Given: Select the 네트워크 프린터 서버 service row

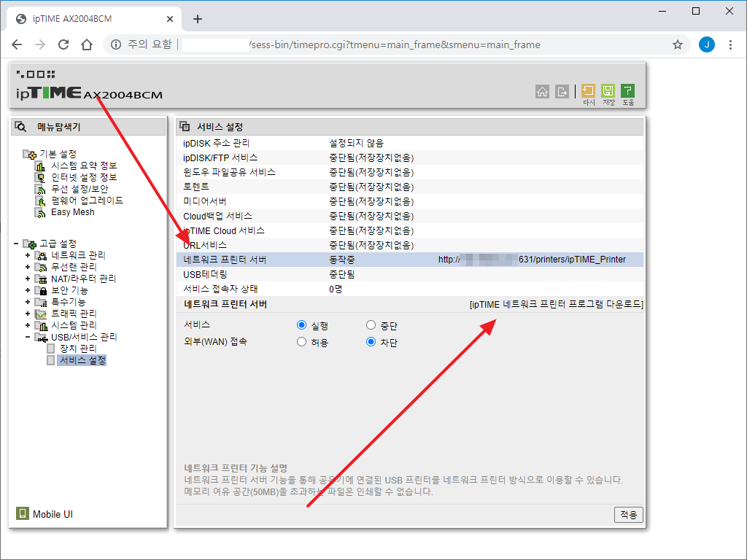Looking at the screenshot, I should pyautogui.click(x=410, y=260).
